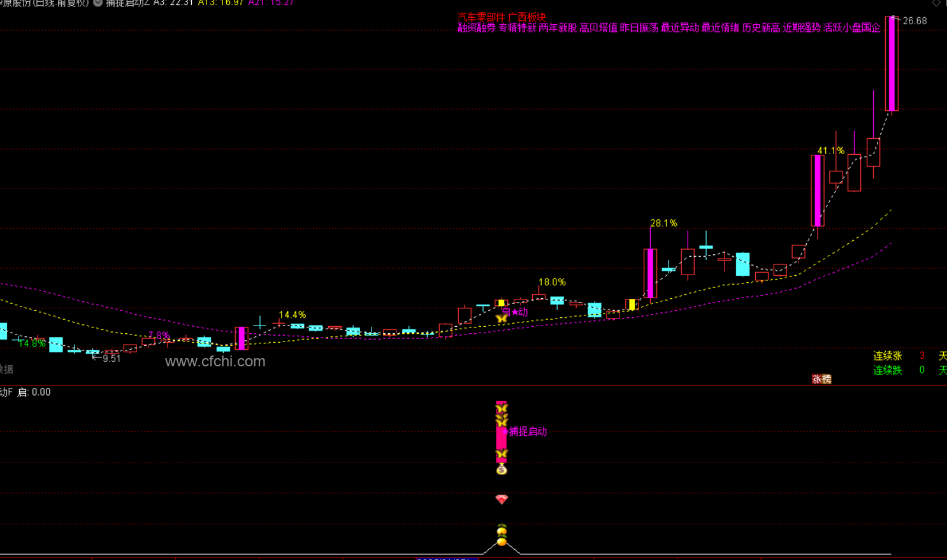Screen dimensions: 947x560
Task: Click the 14.4% gain label
Action: pos(293,315)
